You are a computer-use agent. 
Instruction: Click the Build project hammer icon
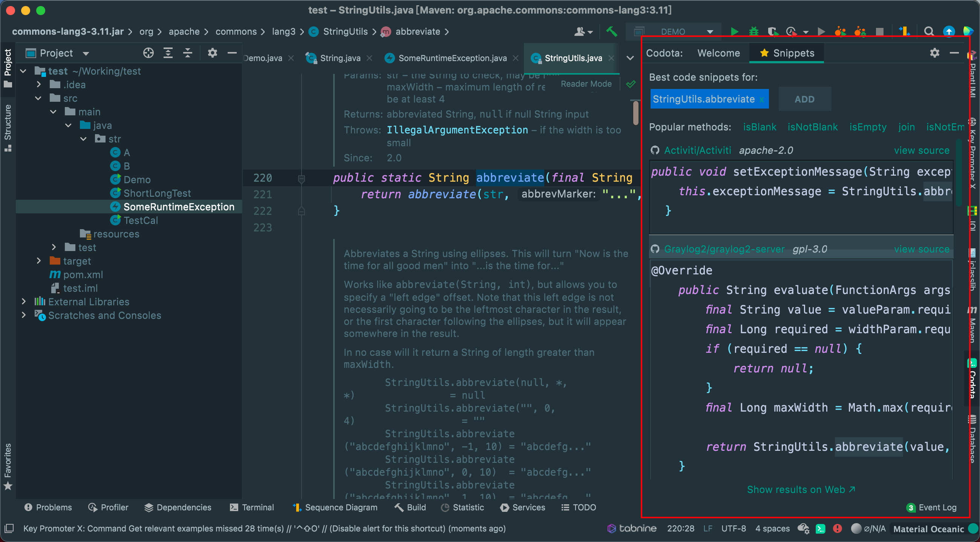pyautogui.click(x=611, y=32)
